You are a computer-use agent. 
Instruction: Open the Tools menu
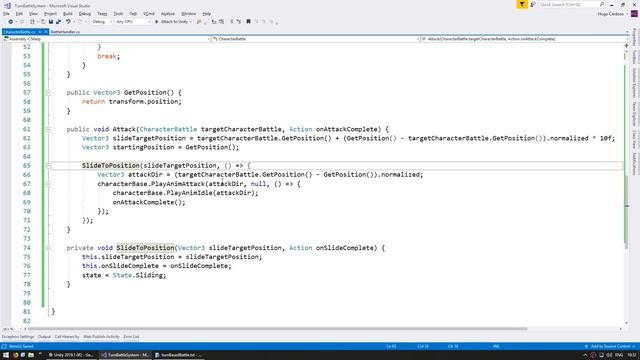pyautogui.click(x=118, y=14)
